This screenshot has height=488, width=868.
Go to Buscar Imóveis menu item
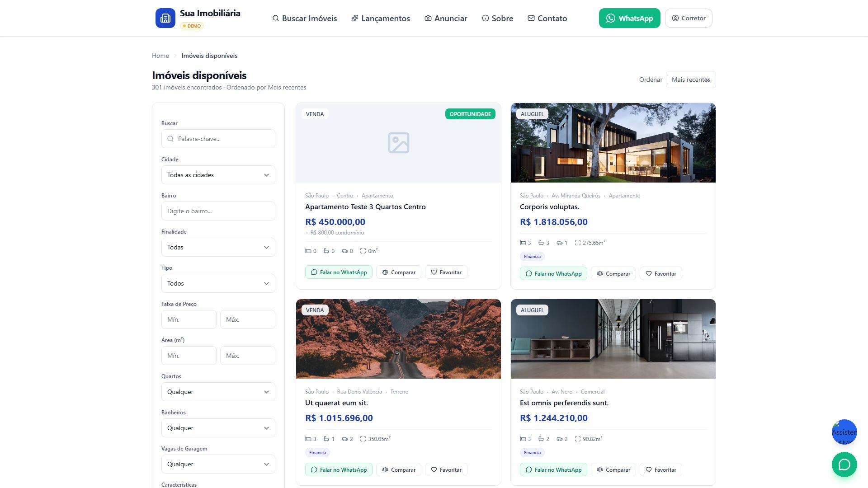pos(305,18)
